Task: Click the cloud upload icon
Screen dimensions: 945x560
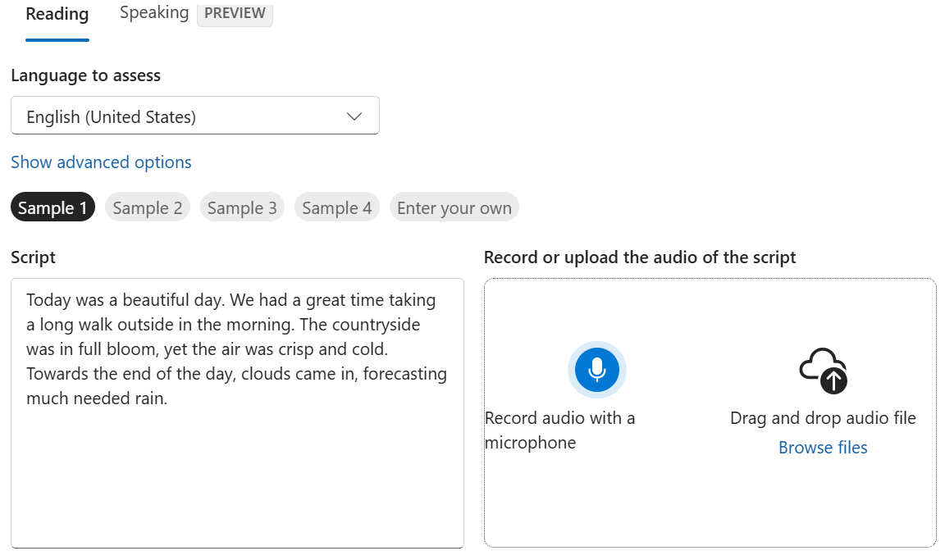Action: click(x=823, y=371)
